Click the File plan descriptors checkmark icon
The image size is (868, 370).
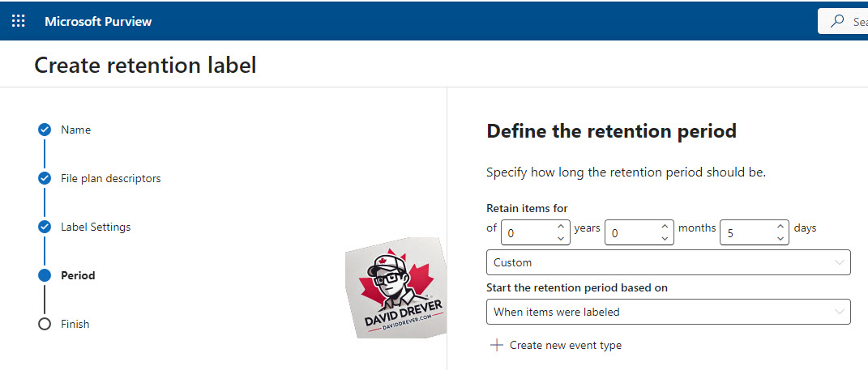point(45,179)
